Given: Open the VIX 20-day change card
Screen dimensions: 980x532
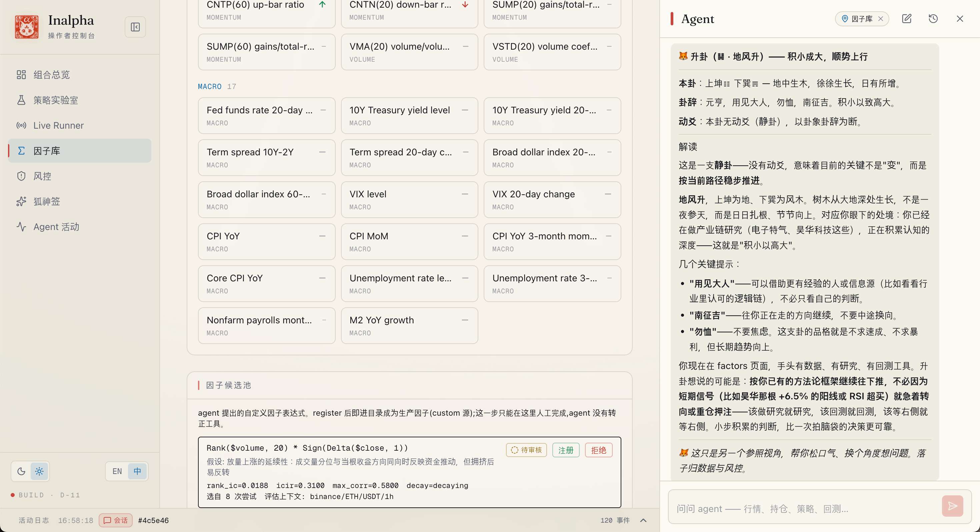Looking at the screenshot, I should coord(552,200).
